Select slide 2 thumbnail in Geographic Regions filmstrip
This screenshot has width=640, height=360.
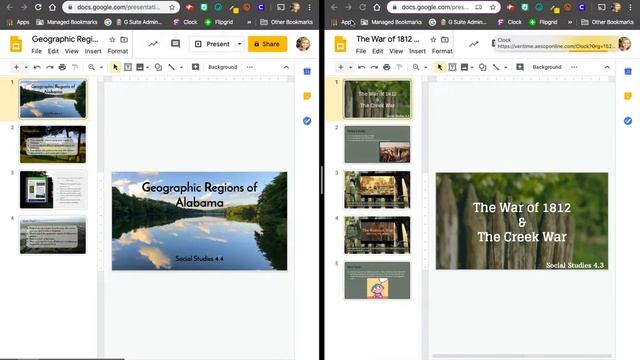click(53, 144)
